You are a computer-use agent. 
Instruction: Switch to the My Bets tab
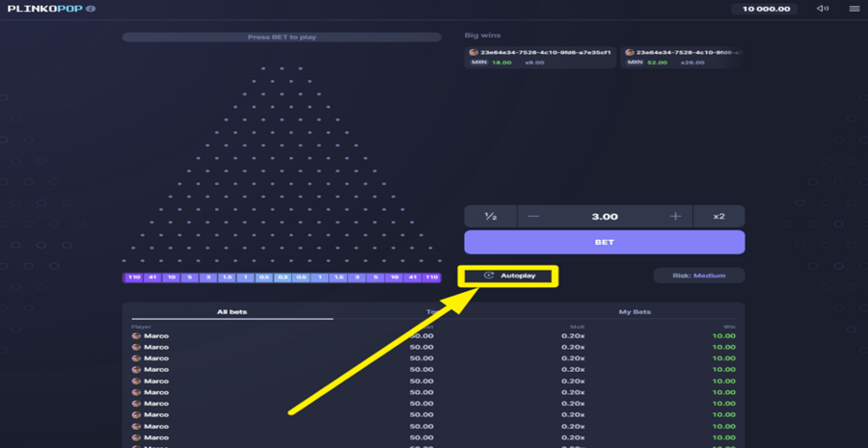635,312
